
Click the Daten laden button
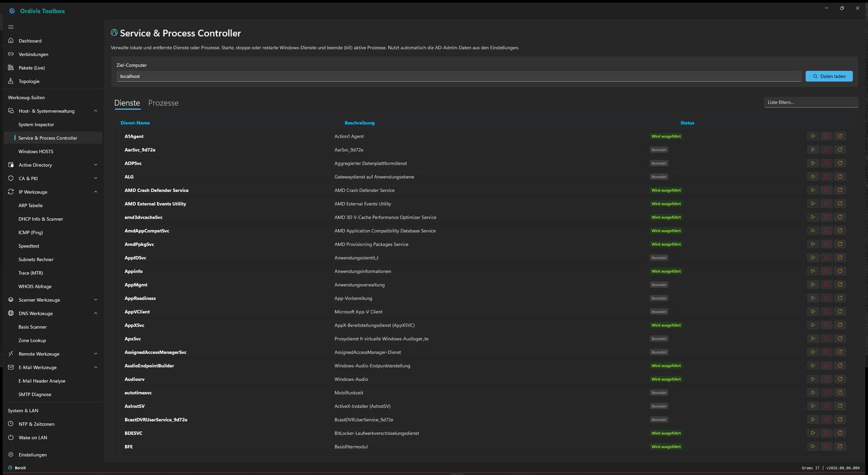click(x=829, y=77)
